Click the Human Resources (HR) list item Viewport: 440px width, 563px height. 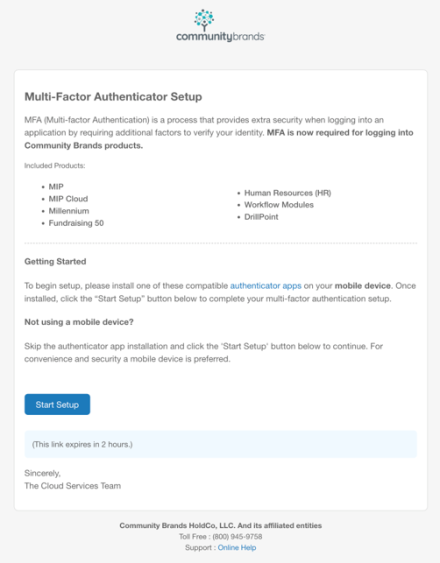click(x=288, y=193)
